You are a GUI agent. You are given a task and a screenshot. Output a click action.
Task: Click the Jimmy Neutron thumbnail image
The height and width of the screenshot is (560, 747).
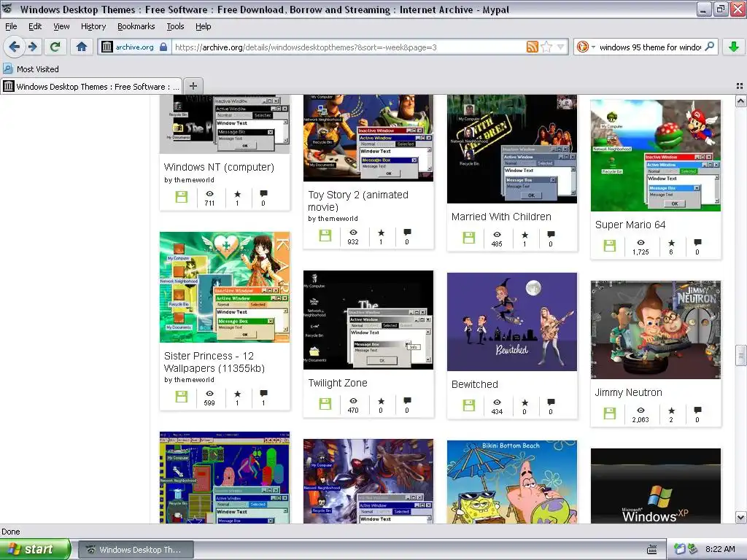656,330
